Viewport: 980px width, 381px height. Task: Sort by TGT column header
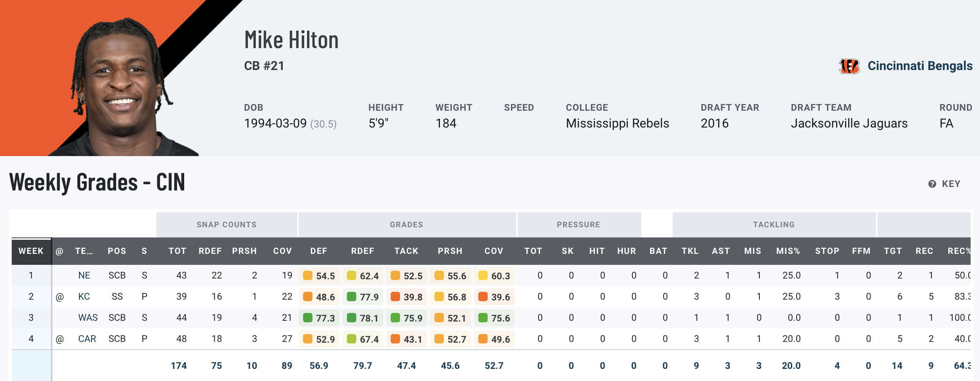point(893,251)
